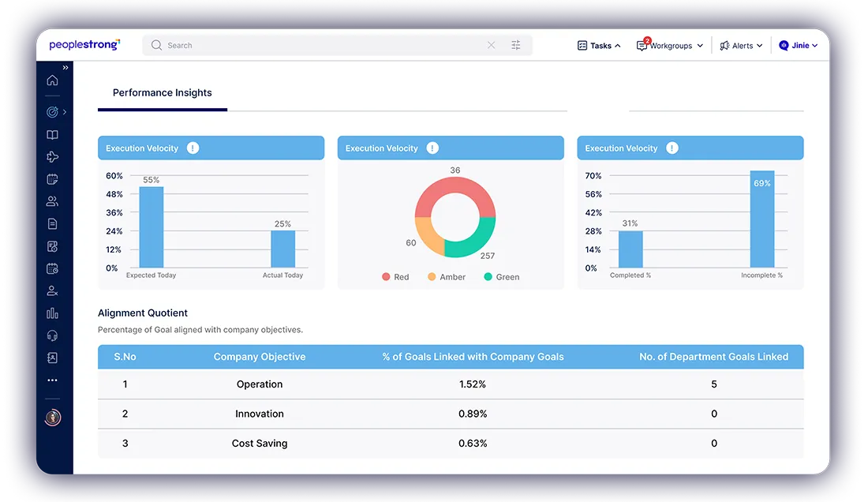Open the document icon in the sidebar

tap(52, 223)
